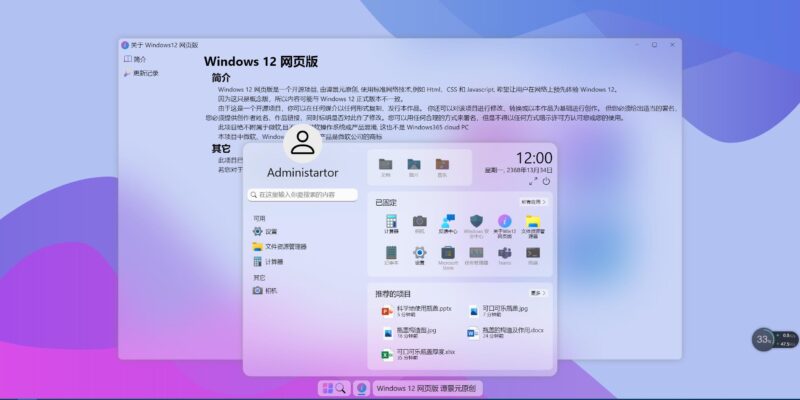Open Teams from the pinned apps
The height and width of the screenshot is (400, 800).
(x=505, y=256)
